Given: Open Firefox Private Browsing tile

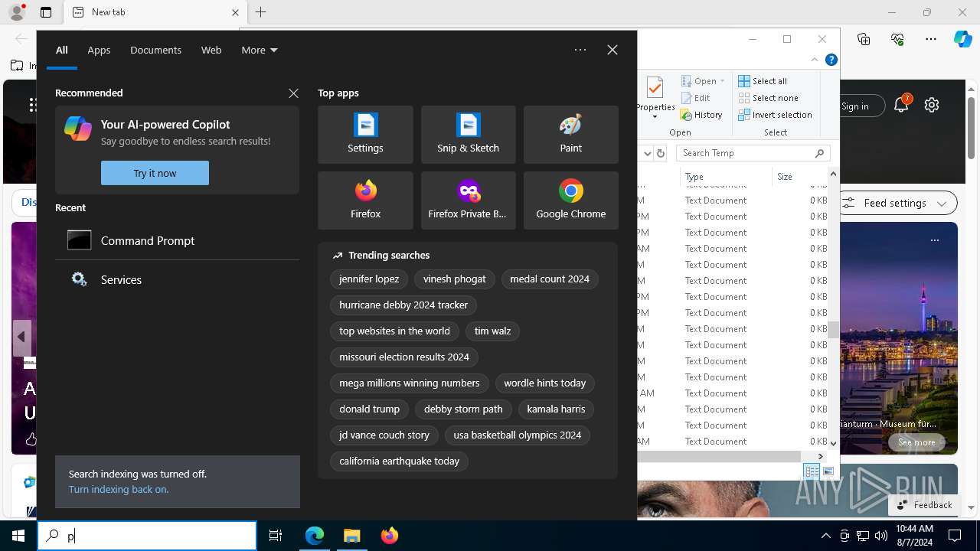Looking at the screenshot, I should click(x=468, y=201).
